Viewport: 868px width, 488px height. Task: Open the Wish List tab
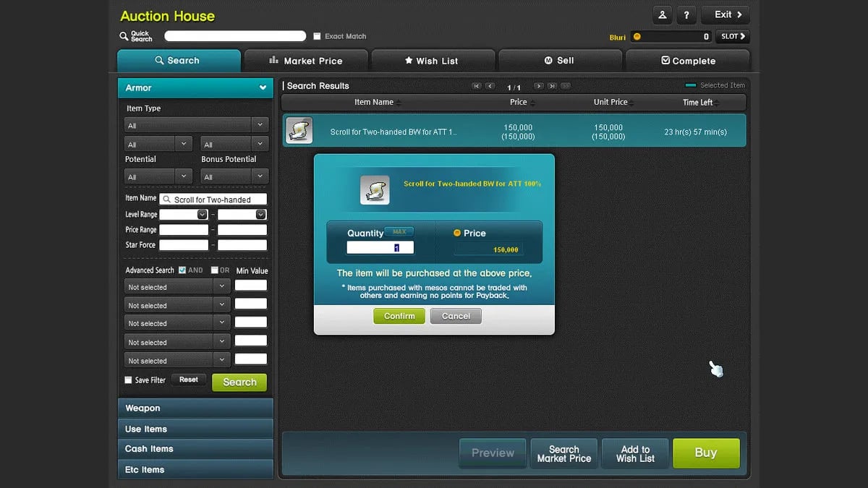(433, 61)
